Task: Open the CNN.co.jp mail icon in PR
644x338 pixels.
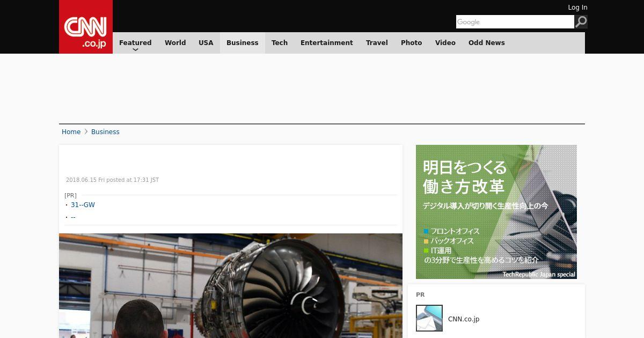Action: point(429,318)
